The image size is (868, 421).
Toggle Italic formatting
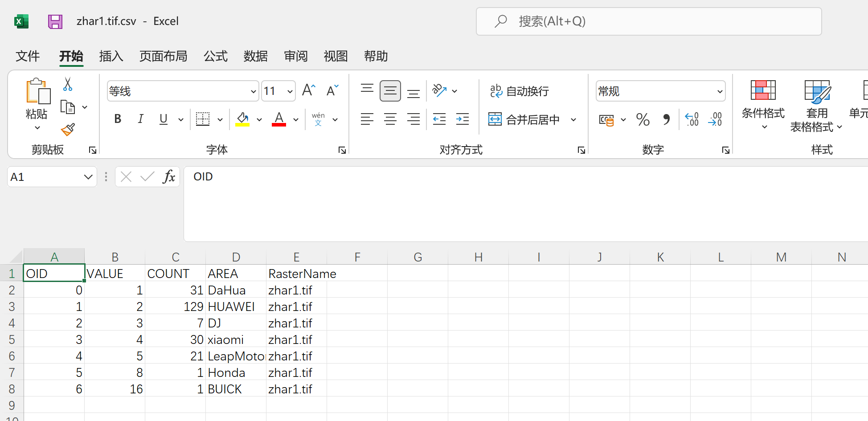140,119
